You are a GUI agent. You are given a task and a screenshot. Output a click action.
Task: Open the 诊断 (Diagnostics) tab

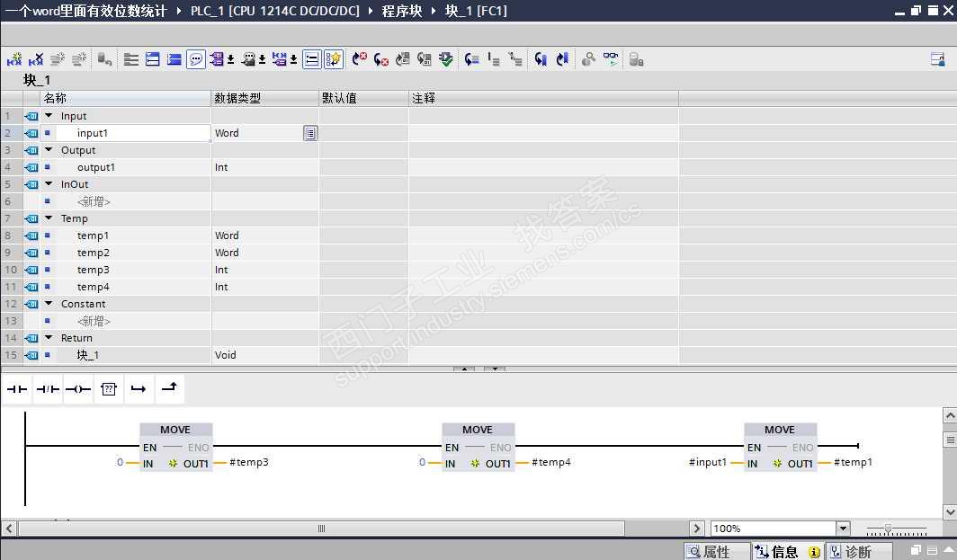(857, 551)
